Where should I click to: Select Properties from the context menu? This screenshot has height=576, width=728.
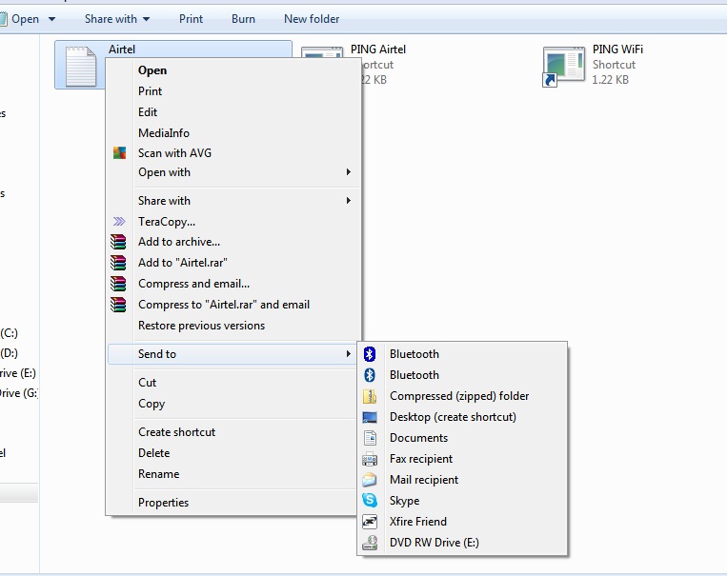point(163,503)
